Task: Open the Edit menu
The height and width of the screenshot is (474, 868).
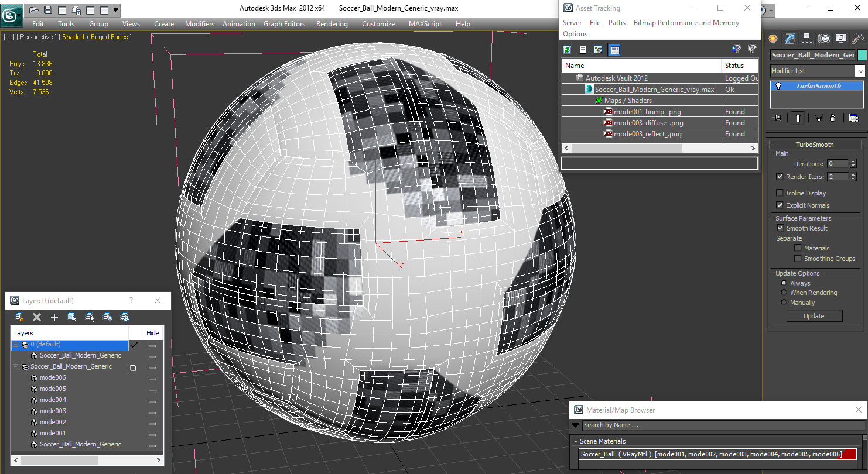Action: 38,24
